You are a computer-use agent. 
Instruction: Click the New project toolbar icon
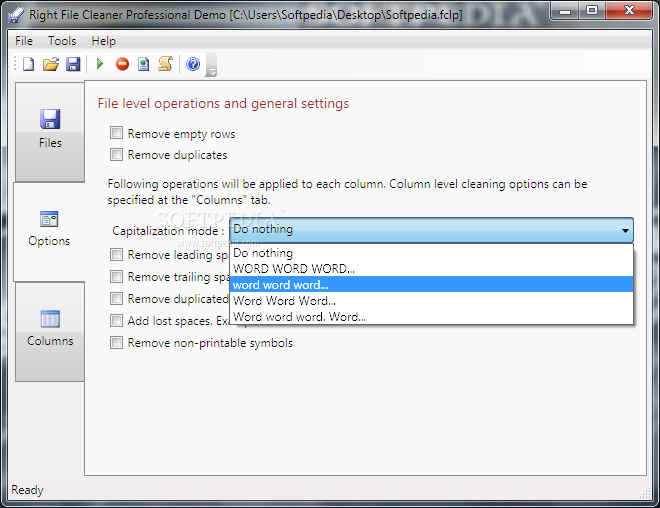click(x=29, y=64)
